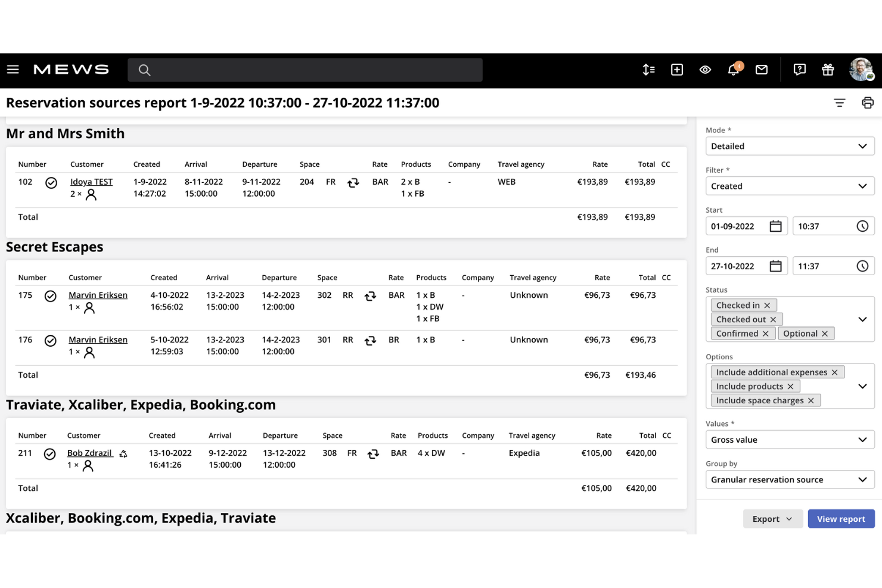The height and width of the screenshot is (588, 882).
Task: Open the Values dropdown showing Gross value
Action: [x=790, y=440]
